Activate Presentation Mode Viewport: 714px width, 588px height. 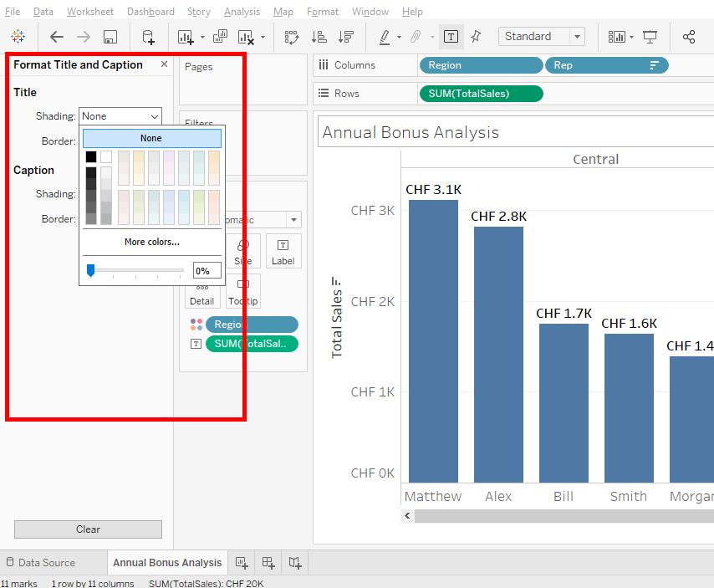click(x=650, y=37)
